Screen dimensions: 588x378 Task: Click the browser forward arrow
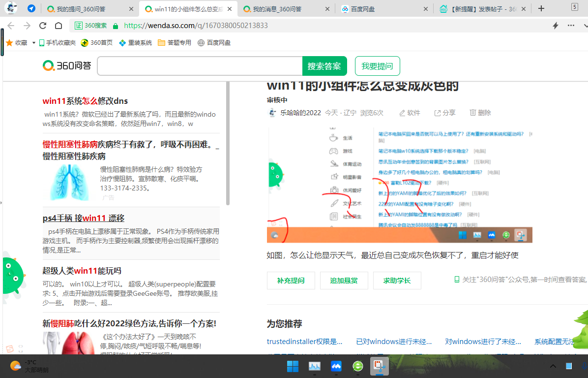point(27,26)
